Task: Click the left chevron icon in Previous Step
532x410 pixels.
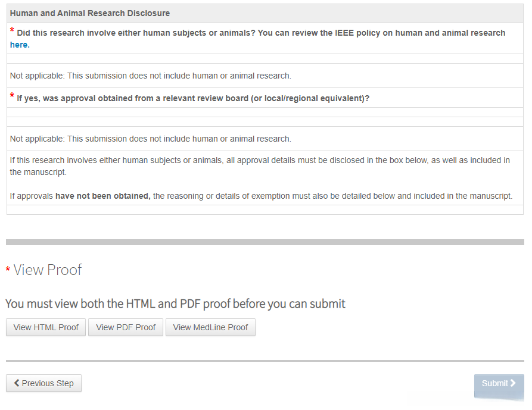Action: (x=17, y=383)
